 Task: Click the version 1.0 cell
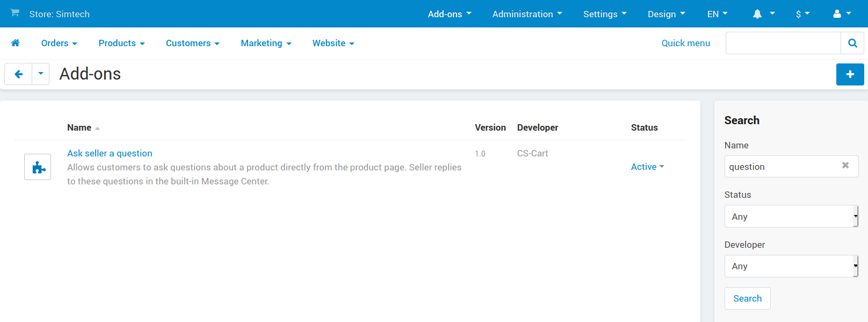click(480, 154)
